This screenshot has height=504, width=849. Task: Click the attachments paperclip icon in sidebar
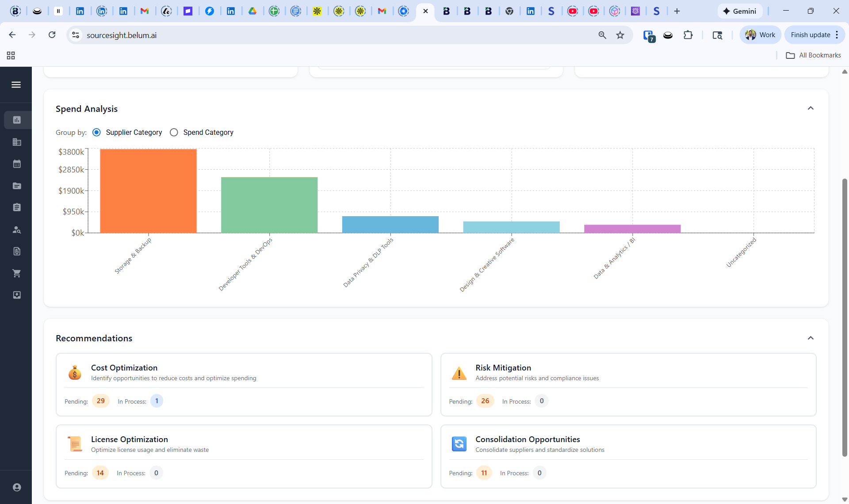[x=16, y=251]
